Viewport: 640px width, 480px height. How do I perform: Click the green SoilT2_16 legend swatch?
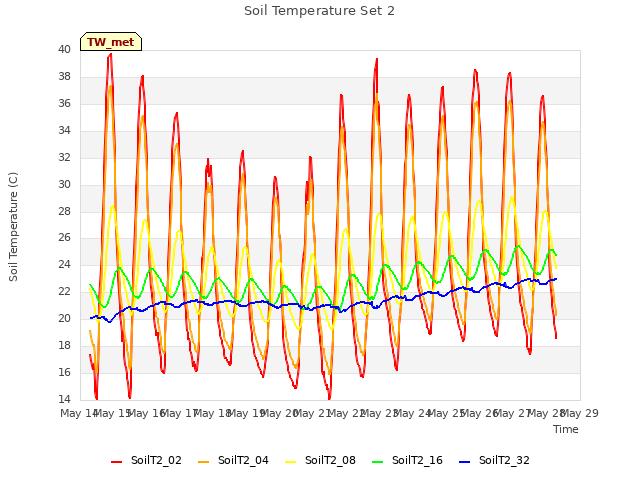tap(378, 461)
